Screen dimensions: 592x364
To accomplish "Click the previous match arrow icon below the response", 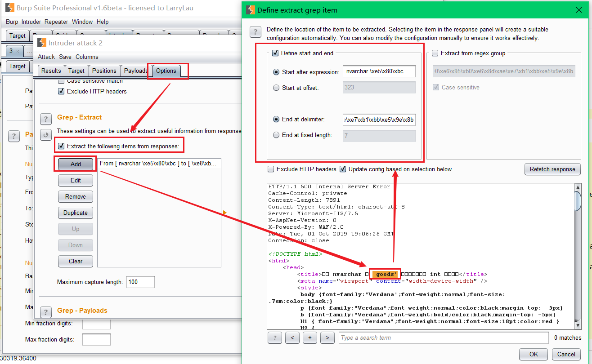I will (292, 337).
